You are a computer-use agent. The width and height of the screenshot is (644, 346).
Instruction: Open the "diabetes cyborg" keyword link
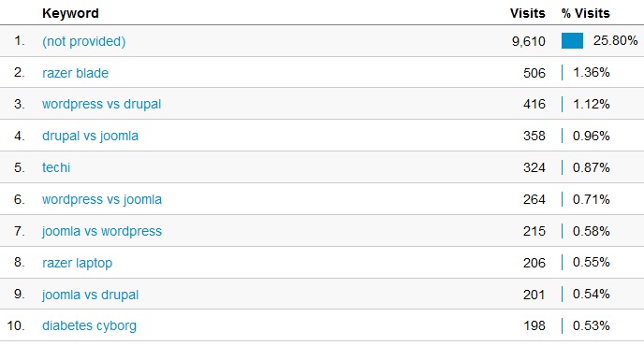[x=89, y=325]
